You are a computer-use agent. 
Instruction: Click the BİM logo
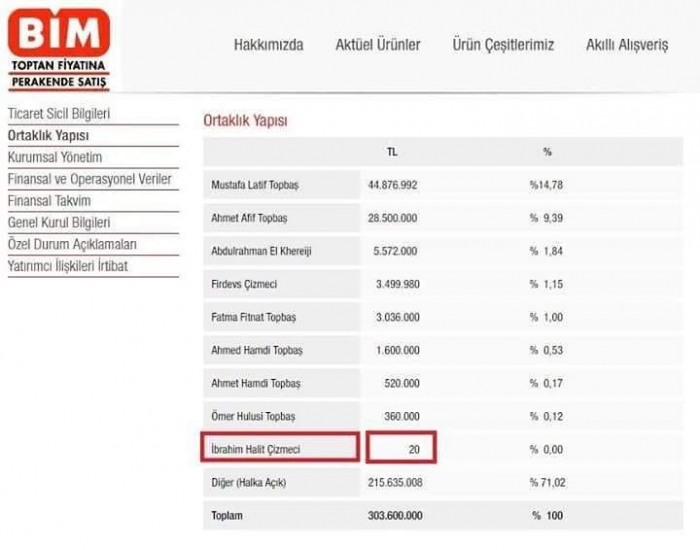(59, 47)
